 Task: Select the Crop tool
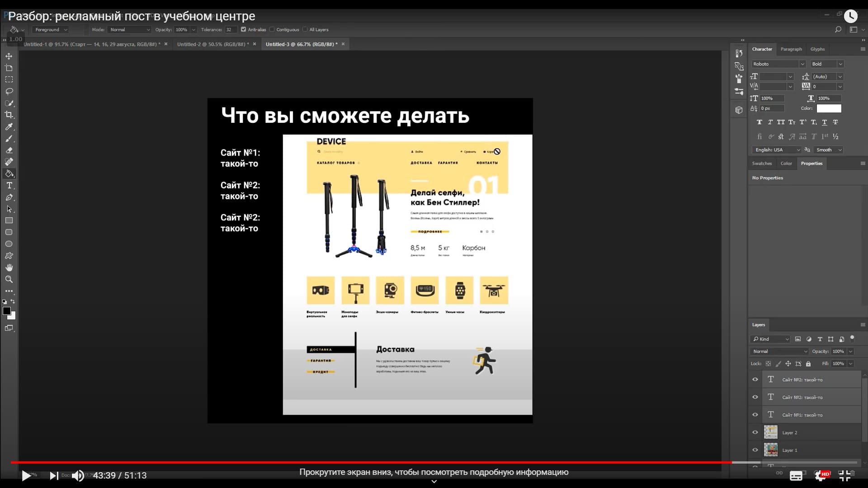pos(9,115)
